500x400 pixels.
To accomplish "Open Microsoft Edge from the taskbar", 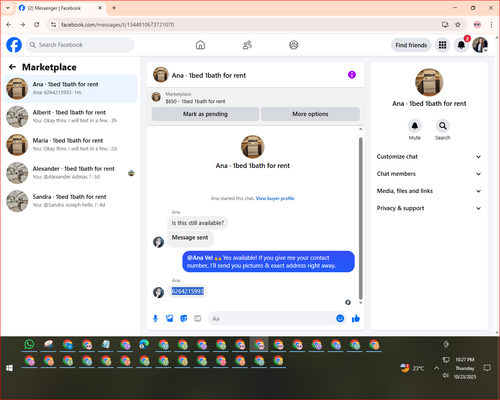I will click(x=144, y=344).
